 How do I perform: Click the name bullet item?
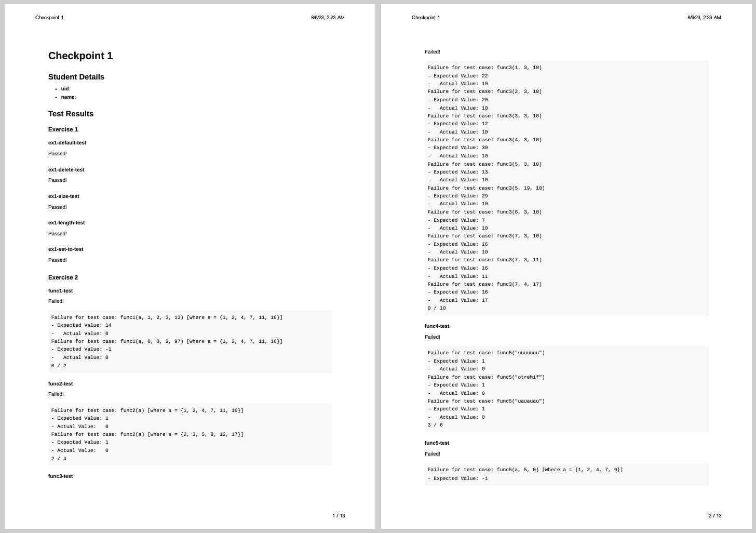point(69,97)
